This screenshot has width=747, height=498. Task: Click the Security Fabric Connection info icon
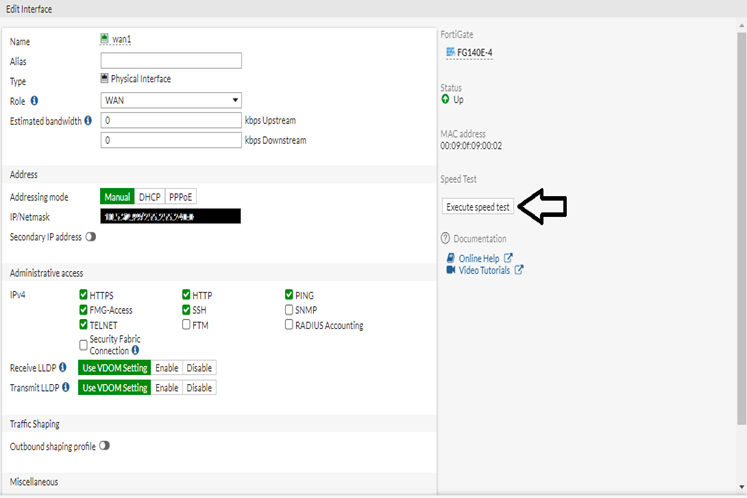coord(135,351)
